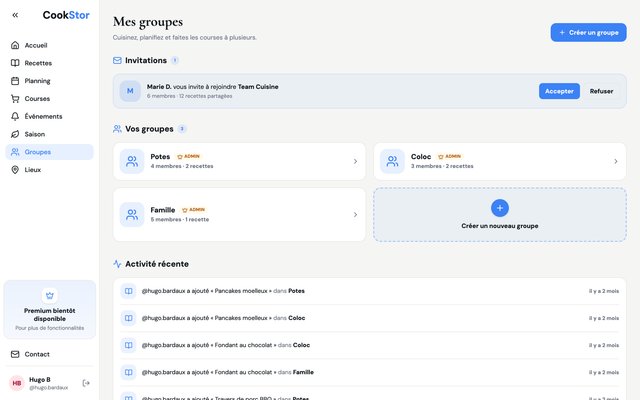Open the Hugo B profile name
The image size is (640, 400).
point(40,380)
